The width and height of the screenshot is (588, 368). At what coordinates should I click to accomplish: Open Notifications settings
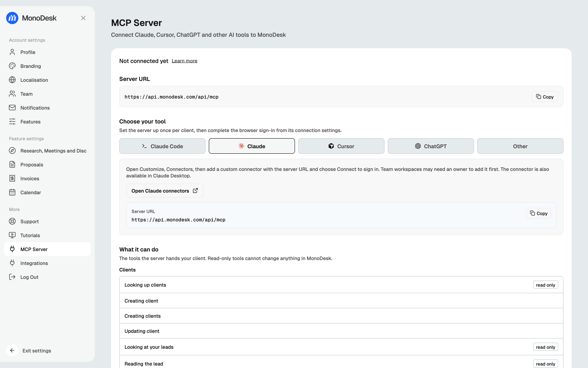tap(47, 108)
